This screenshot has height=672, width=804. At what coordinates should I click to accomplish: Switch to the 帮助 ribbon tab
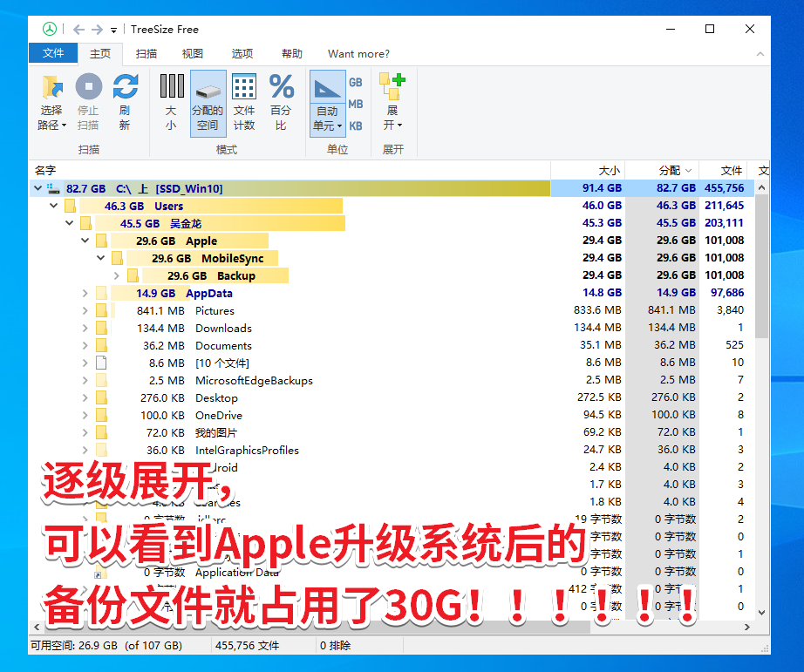[x=292, y=54]
